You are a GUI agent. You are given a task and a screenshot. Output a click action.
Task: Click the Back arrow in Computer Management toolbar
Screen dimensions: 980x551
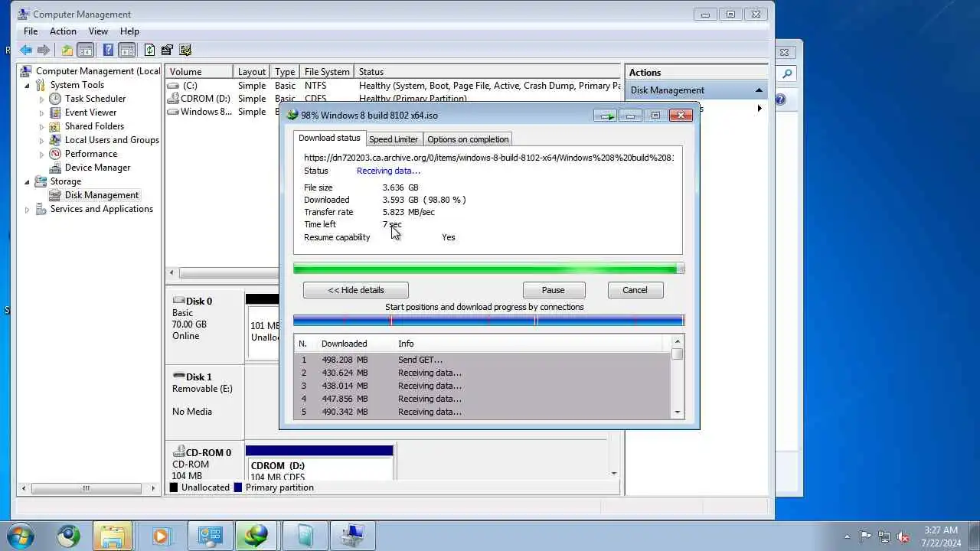[x=26, y=50]
